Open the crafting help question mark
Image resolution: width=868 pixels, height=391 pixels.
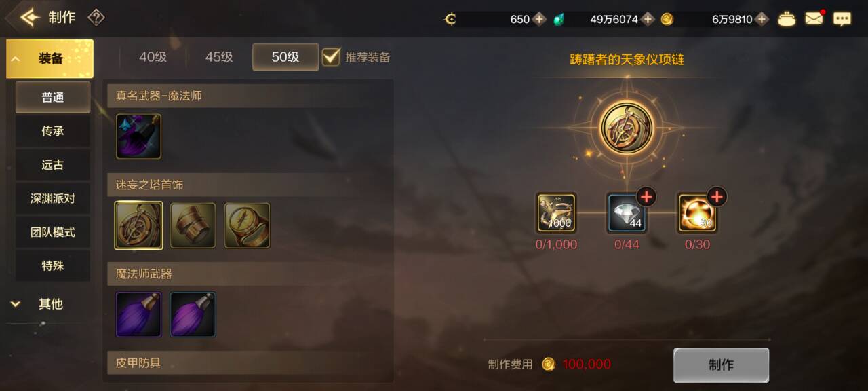click(x=96, y=18)
